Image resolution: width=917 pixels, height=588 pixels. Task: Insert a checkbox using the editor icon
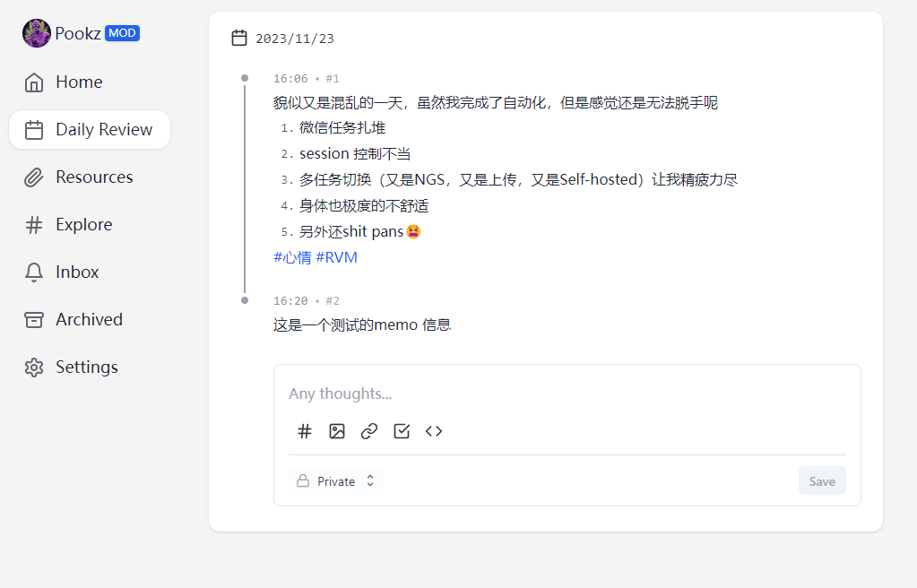(x=402, y=431)
